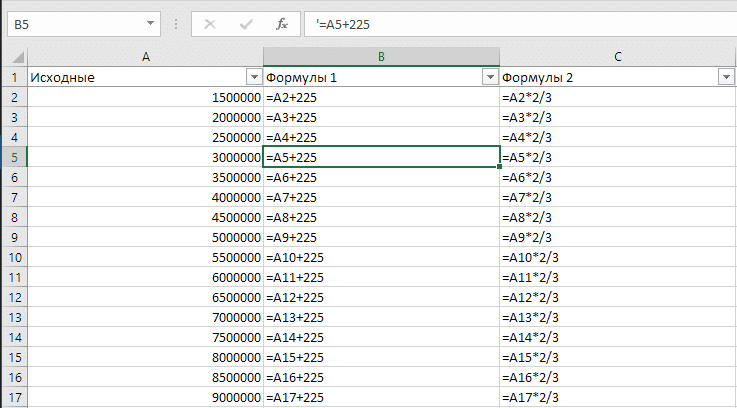Viewport: 737px width, 408px height.
Task: Click cell with =A7*2/3
Action: click(x=618, y=197)
